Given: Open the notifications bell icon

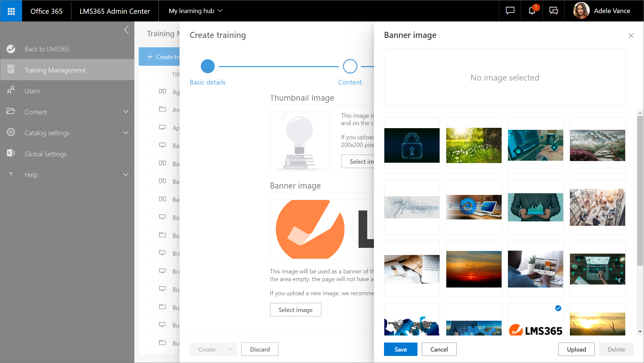Looking at the screenshot, I should pyautogui.click(x=532, y=11).
